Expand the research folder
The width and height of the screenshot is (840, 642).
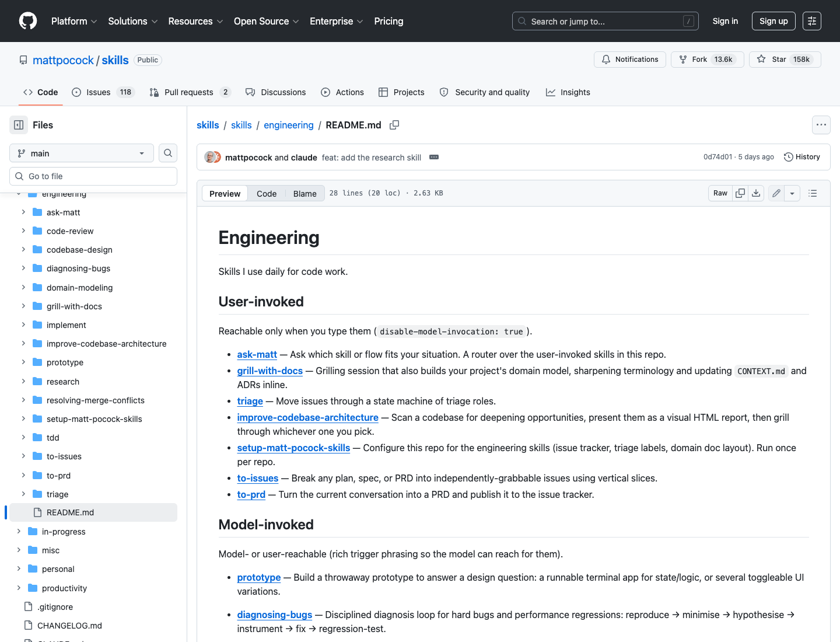(23, 382)
